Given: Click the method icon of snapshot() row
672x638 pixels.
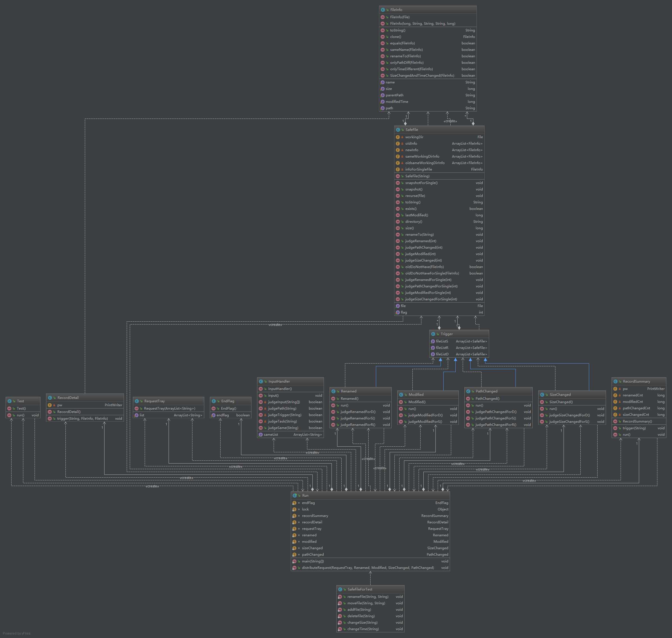Looking at the screenshot, I should tap(398, 189).
